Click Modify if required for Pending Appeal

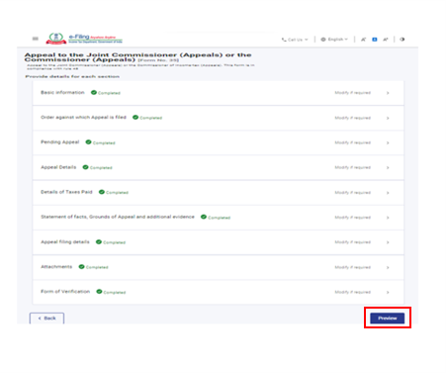tap(353, 143)
